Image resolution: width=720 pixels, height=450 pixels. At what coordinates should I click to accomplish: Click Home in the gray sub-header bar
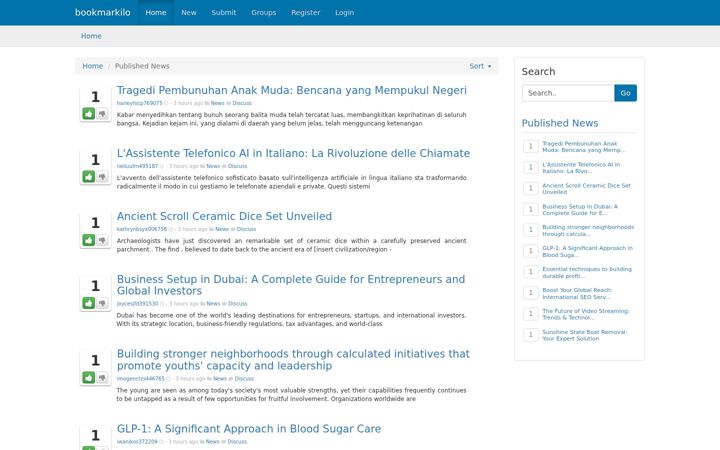click(91, 36)
